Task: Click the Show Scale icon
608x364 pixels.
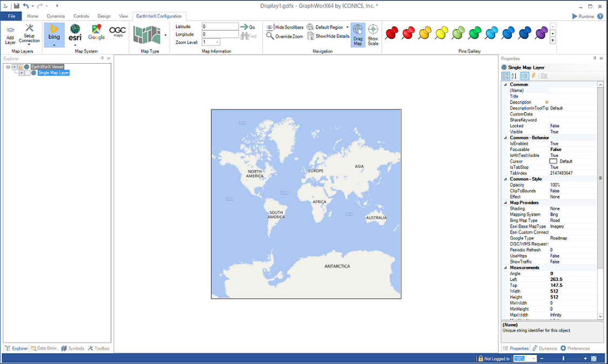Action: coord(373,35)
